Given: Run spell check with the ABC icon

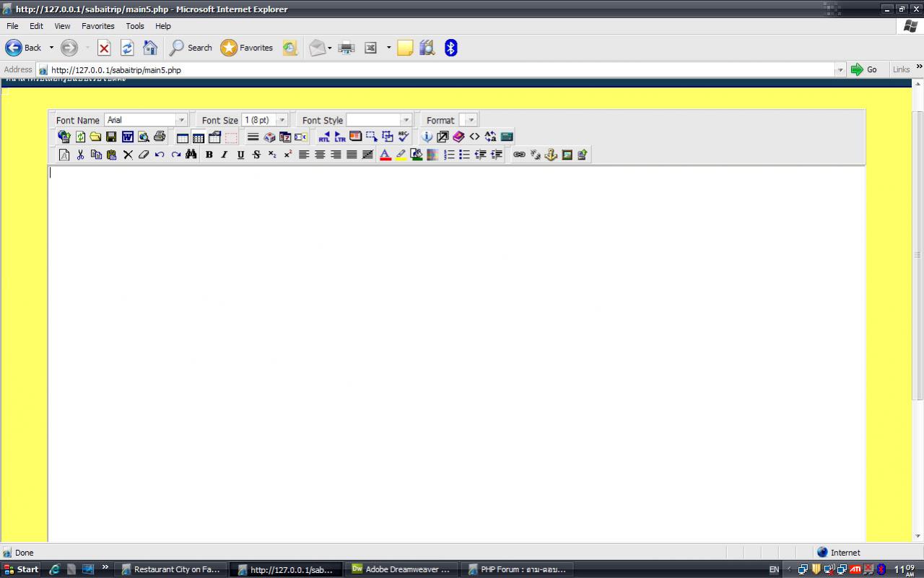Looking at the screenshot, I should 403,137.
